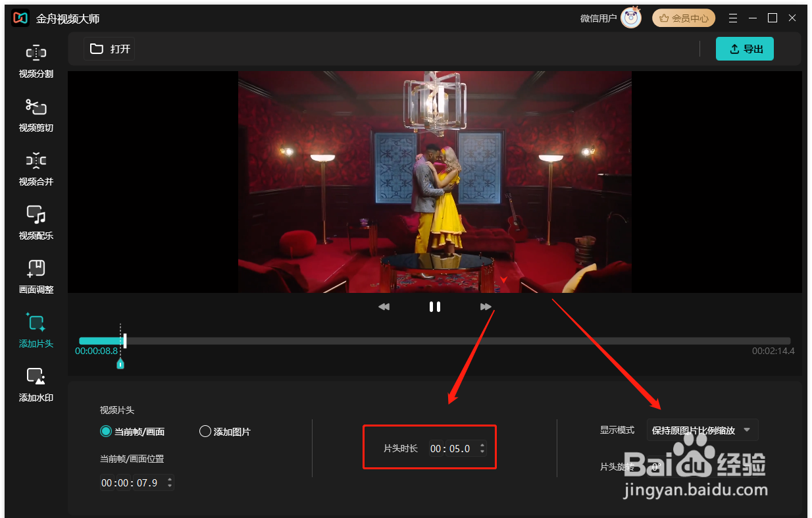Decrease the frame position with down arrow
Image resolution: width=812 pixels, height=518 pixels.
[x=170, y=486]
